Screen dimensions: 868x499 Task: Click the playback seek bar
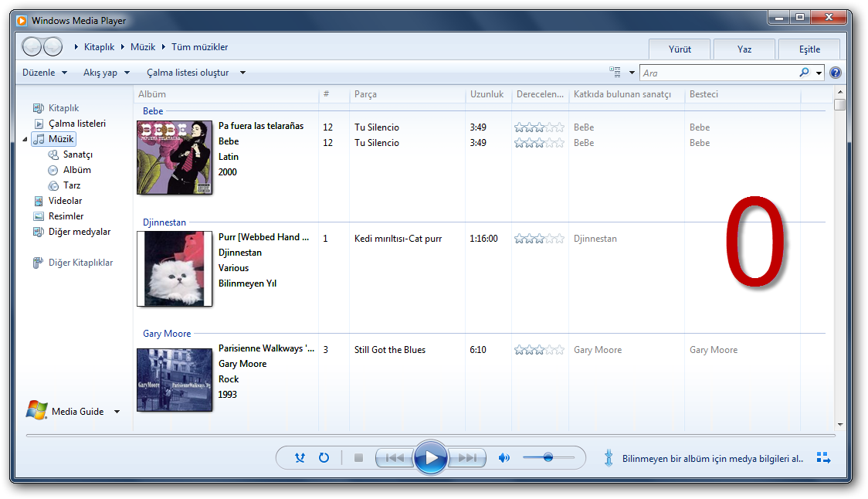(x=430, y=436)
